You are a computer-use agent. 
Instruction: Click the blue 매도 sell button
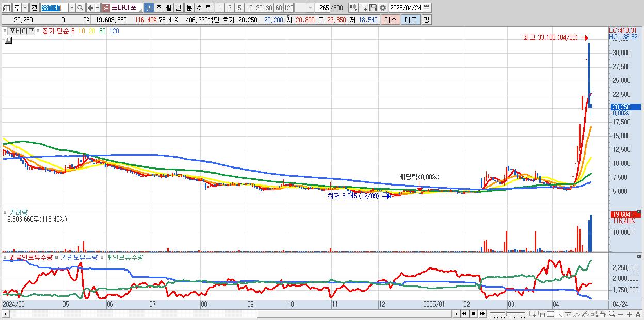coord(411,20)
